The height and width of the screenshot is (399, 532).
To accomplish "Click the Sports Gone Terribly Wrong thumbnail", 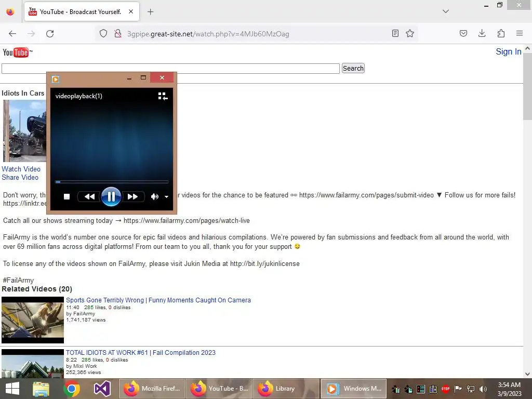I will 33,320.
